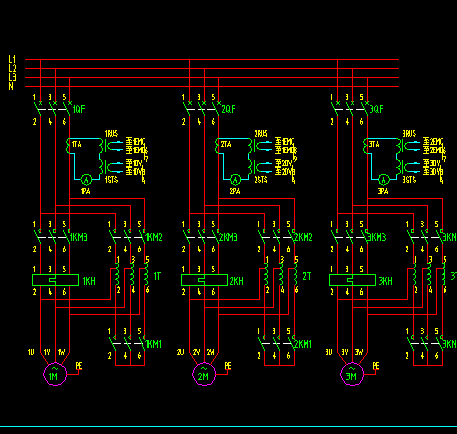457x434 pixels.
Task: Click the 1T autotransformer label
Action: (157, 276)
